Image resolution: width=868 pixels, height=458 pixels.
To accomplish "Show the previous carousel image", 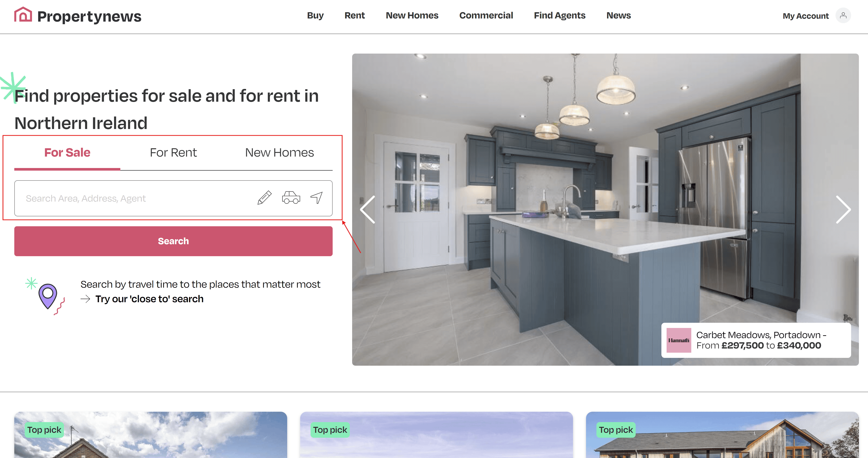I will [x=368, y=209].
